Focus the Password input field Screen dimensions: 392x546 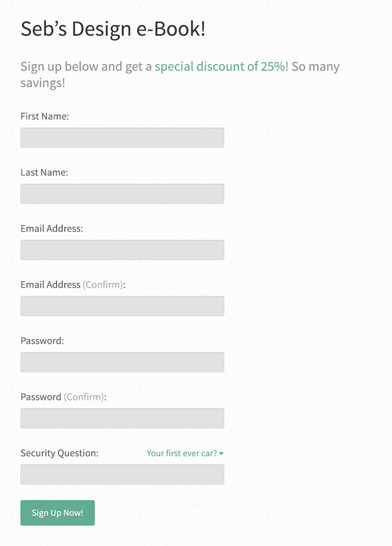point(122,362)
